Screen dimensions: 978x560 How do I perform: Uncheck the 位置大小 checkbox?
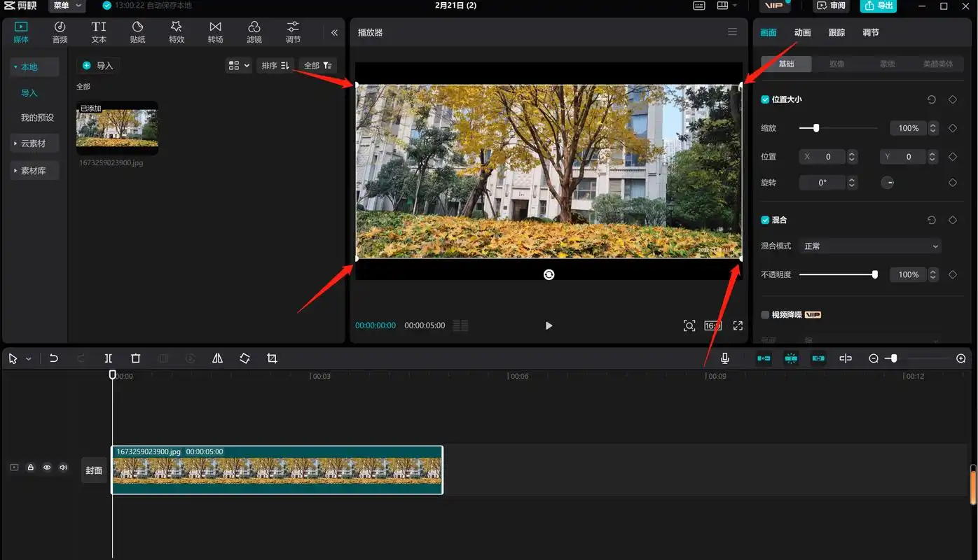point(765,99)
